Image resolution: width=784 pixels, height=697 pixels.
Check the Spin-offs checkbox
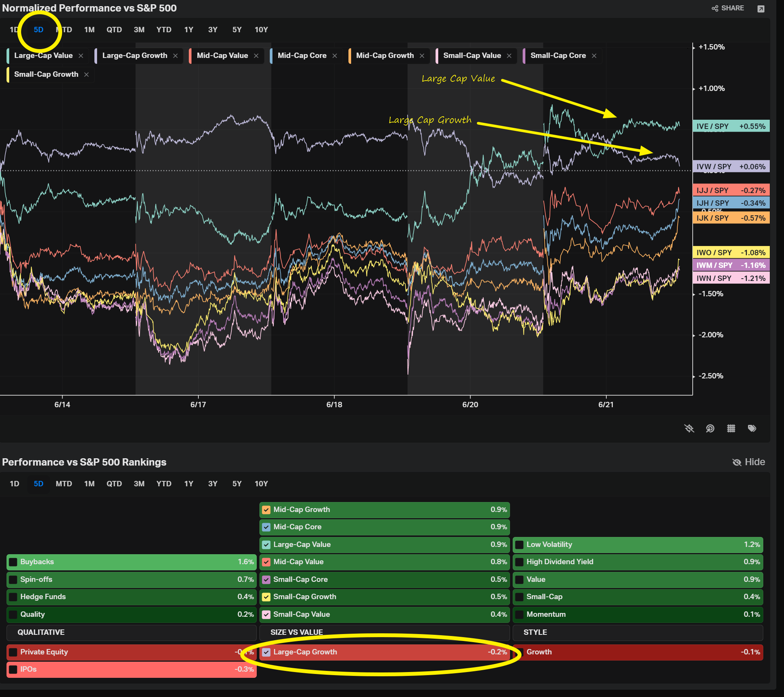point(13,580)
